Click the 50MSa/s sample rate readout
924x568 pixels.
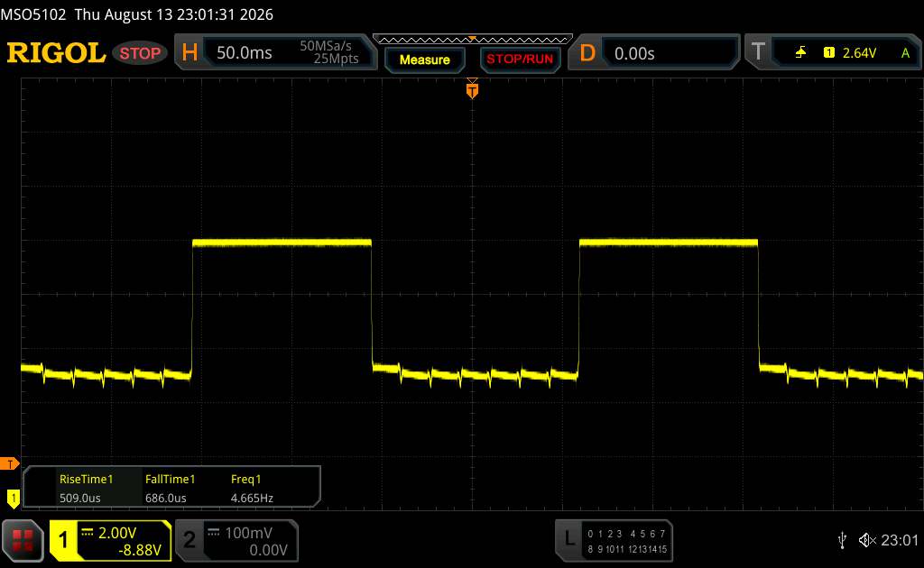(325, 46)
